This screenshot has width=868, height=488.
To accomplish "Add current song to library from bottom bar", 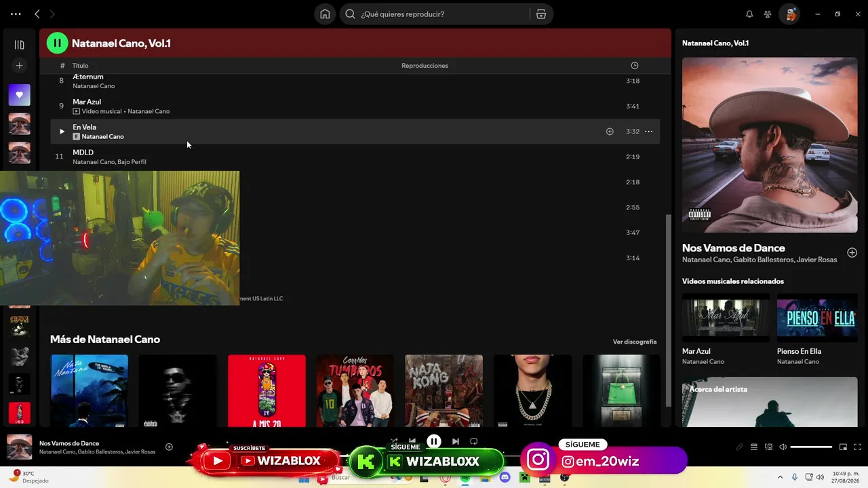I will click(169, 447).
